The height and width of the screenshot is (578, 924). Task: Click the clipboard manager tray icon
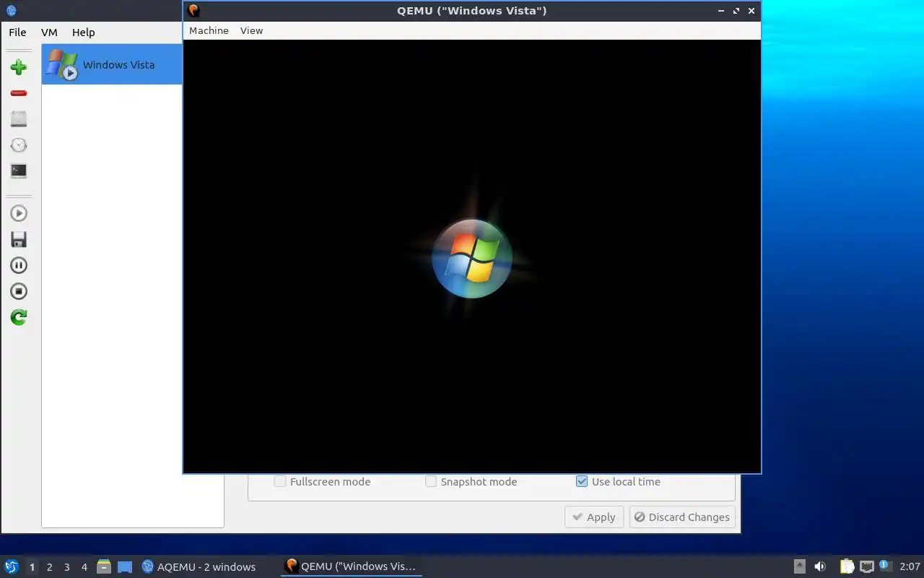point(847,566)
